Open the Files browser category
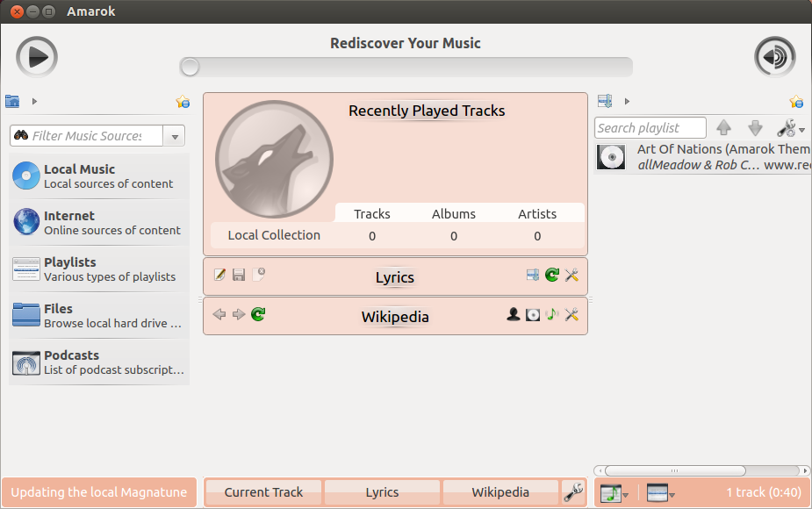This screenshot has width=812, height=509. (x=99, y=316)
